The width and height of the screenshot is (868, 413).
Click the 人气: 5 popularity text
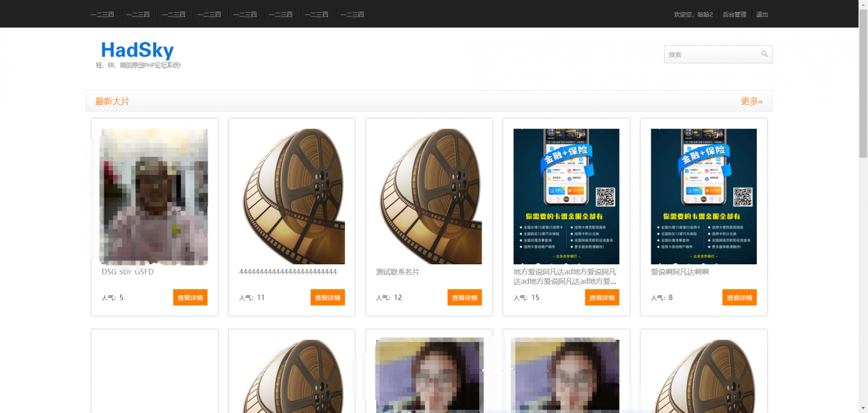coord(112,297)
